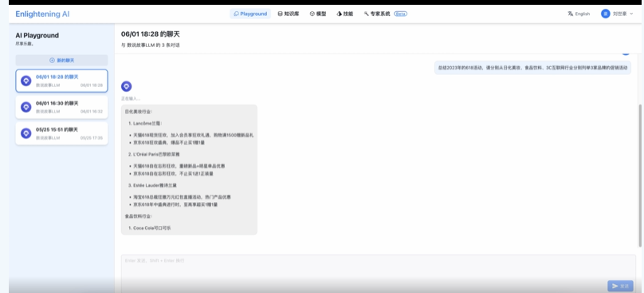
Task: Click bot avatar of 06/01 16:30 chat
Action: (26, 107)
